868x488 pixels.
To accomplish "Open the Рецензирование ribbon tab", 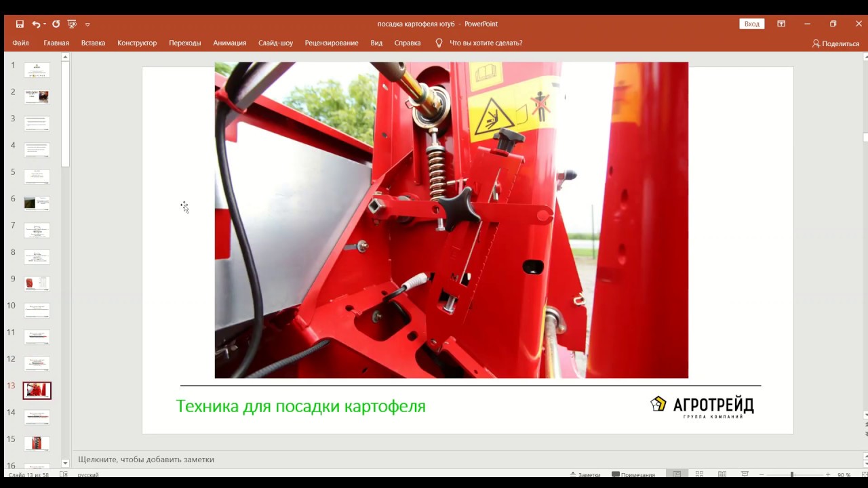I will click(332, 43).
